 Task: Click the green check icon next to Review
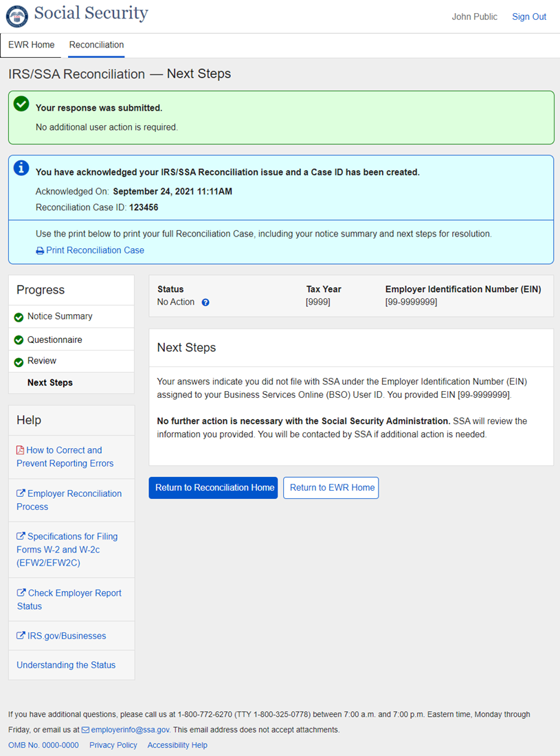19,362
